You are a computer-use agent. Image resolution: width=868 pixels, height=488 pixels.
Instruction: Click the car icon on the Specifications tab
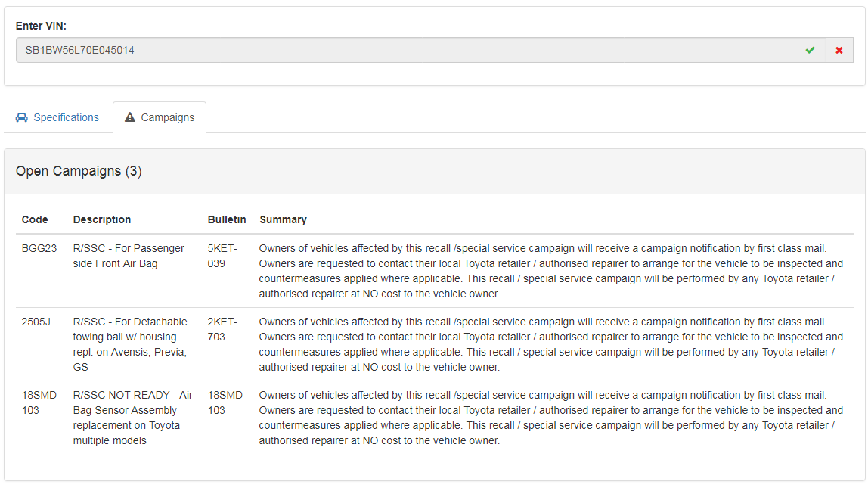pyautogui.click(x=22, y=117)
